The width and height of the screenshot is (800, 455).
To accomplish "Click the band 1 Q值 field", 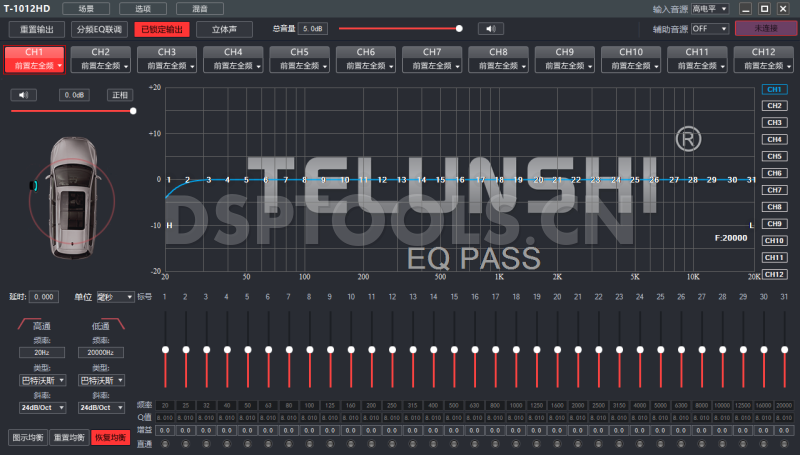I will [165, 418].
